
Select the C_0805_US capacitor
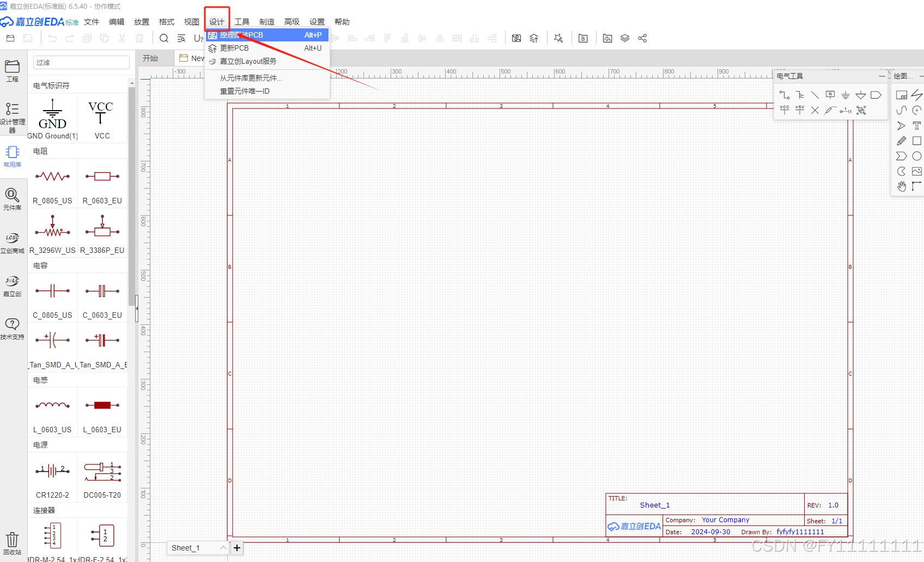pos(52,298)
